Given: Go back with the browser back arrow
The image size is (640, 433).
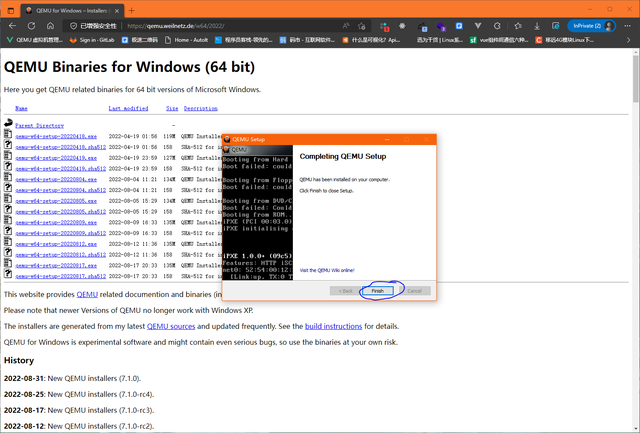Looking at the screenshot, I should [x=12, y=26].
